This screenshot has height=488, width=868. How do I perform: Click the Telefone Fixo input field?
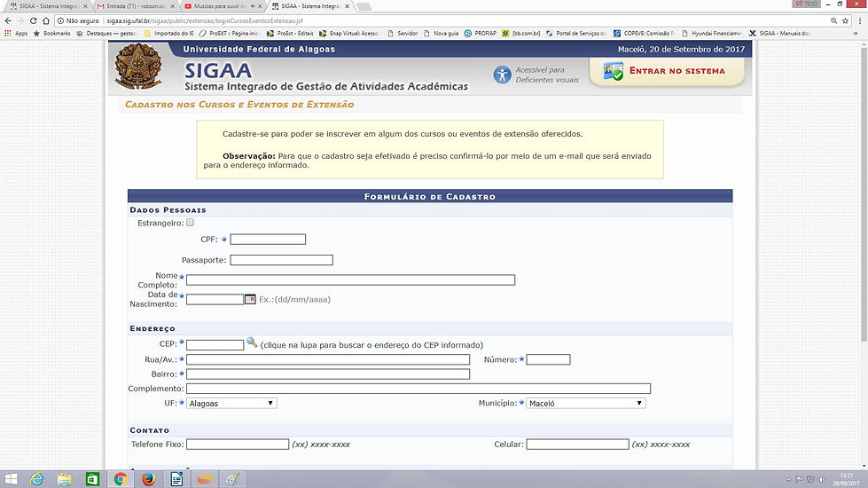click(238, 445)
